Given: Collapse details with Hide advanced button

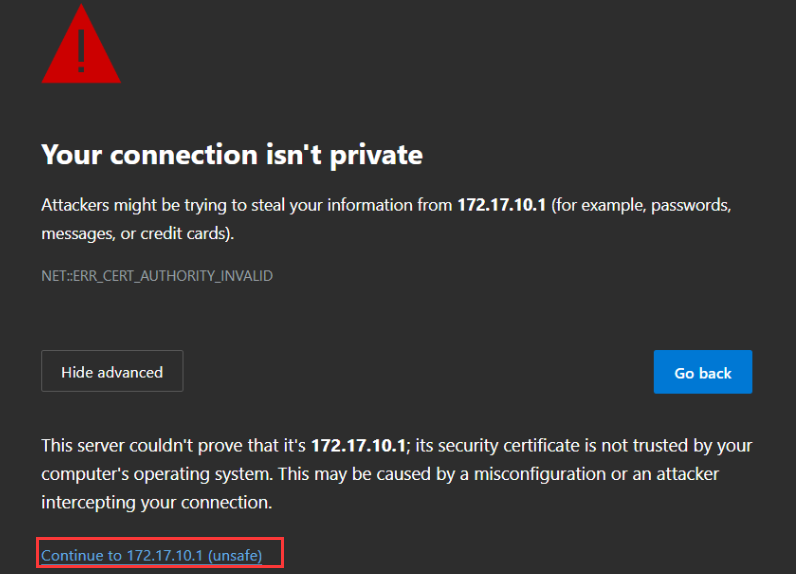Looking at the screenshot, I should click(x=112, y=372).
